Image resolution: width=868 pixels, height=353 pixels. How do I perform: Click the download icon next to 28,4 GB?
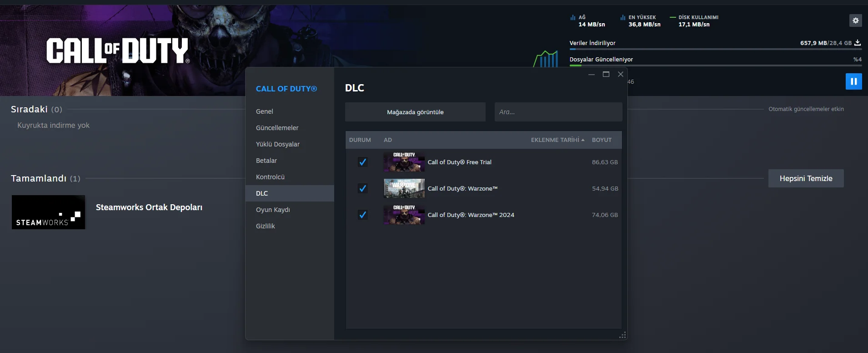(x=858, y=43)
